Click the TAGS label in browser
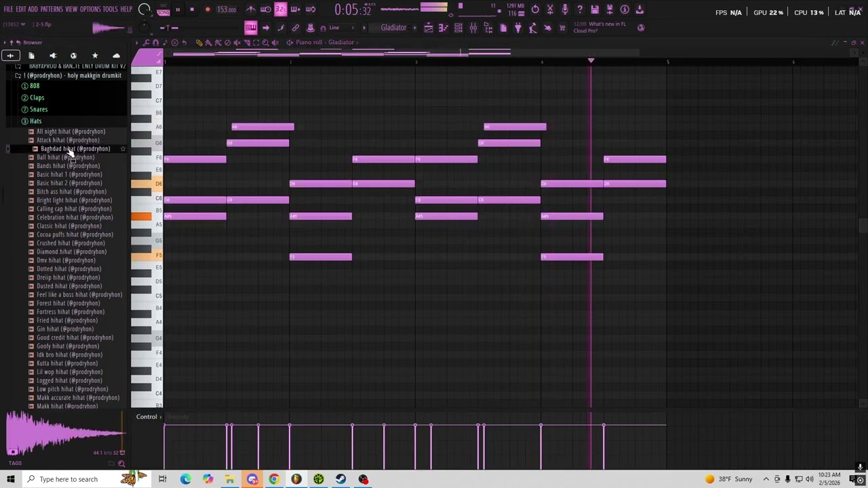 (x=15, y=464)
